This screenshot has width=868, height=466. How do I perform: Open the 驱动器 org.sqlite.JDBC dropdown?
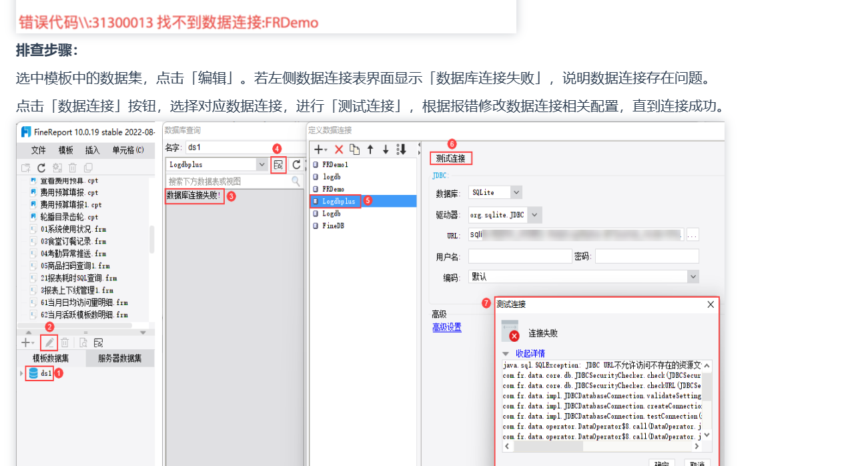click(x=534, y=214)
